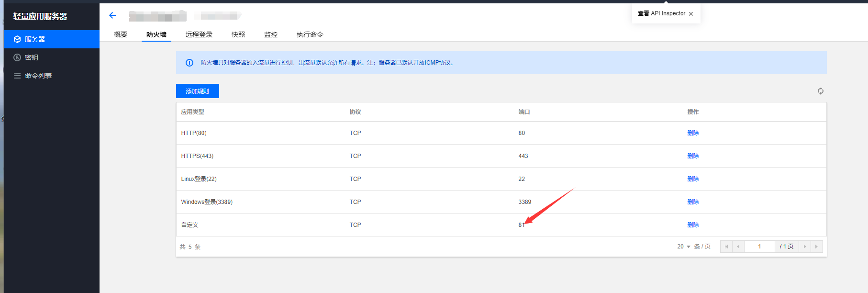The height and width of the screenshot is (293, 868).
Task: Click the Linux登录(22) cell
Action: [x=199, y=179]
